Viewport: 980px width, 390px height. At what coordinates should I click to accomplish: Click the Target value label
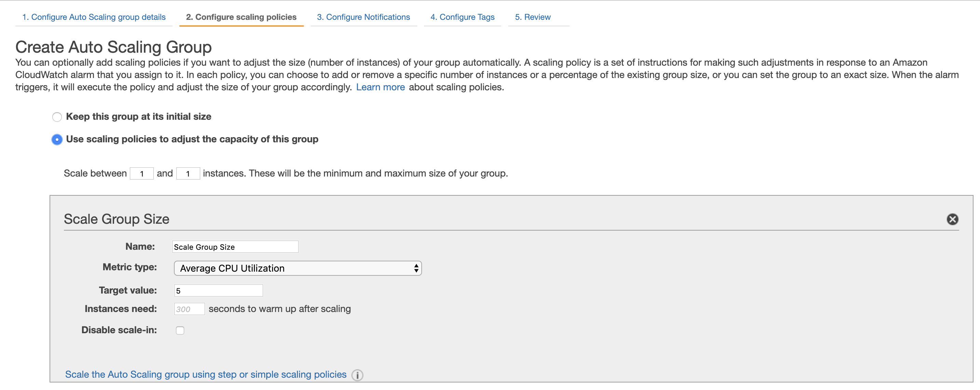click(x=127, y=290)
